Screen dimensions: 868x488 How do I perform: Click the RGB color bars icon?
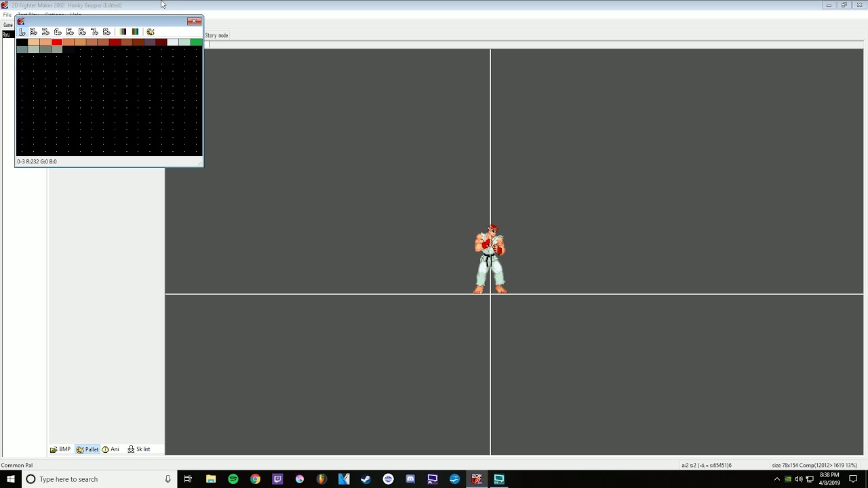coord(135,32)
